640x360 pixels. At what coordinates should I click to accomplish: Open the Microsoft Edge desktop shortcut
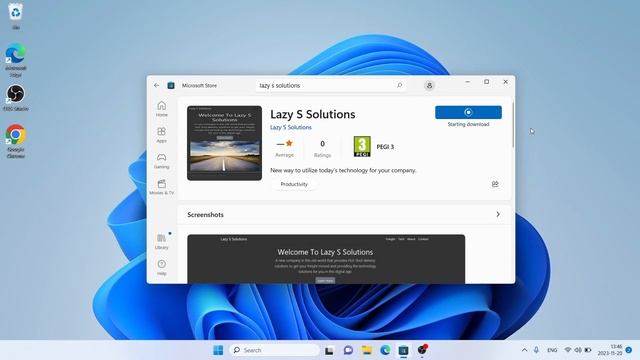16,60
